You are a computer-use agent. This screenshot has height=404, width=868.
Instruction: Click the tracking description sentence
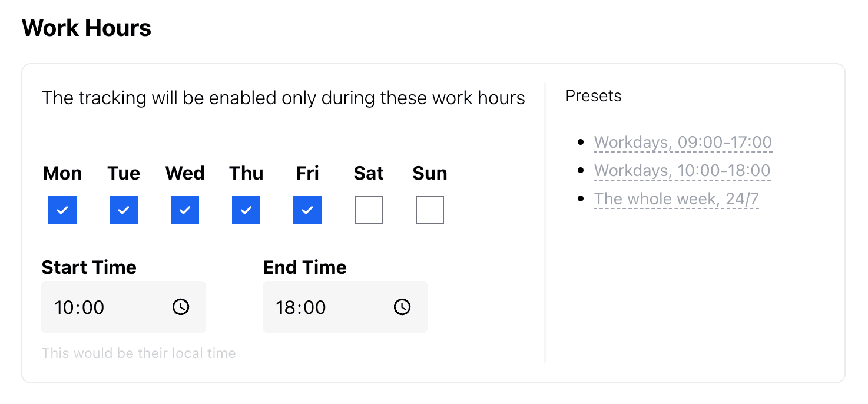(x=283, y=98)
